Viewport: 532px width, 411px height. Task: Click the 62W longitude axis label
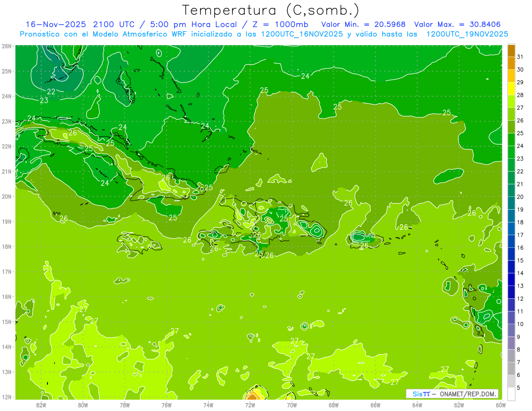[x=459, y=405]
